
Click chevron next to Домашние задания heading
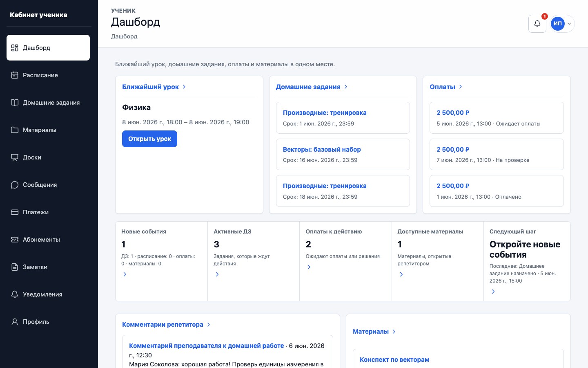tap(346, 87)
